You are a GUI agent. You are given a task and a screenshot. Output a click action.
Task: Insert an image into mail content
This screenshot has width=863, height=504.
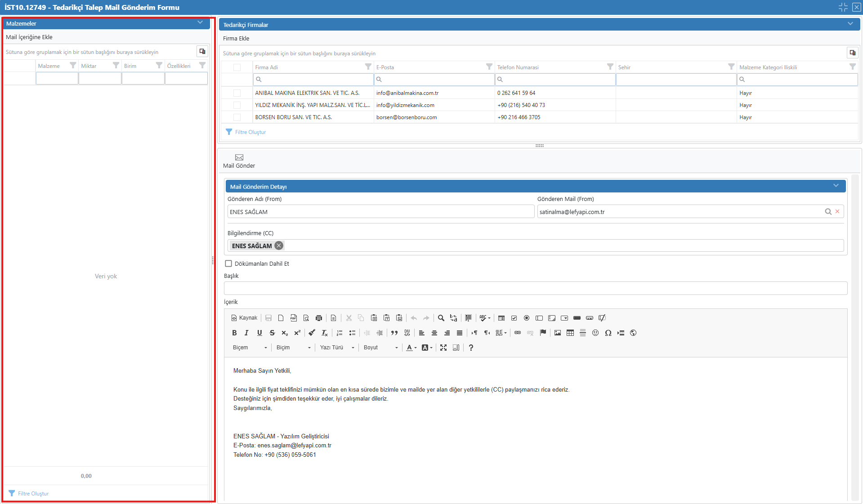(558, 333)
